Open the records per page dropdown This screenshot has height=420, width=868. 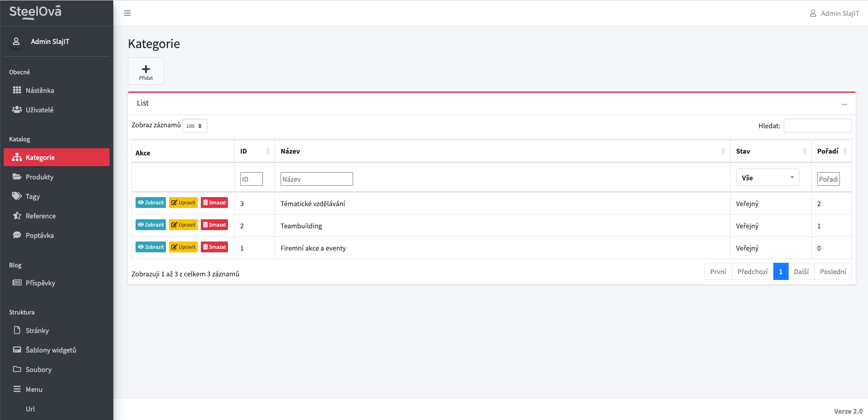(194, 126)
